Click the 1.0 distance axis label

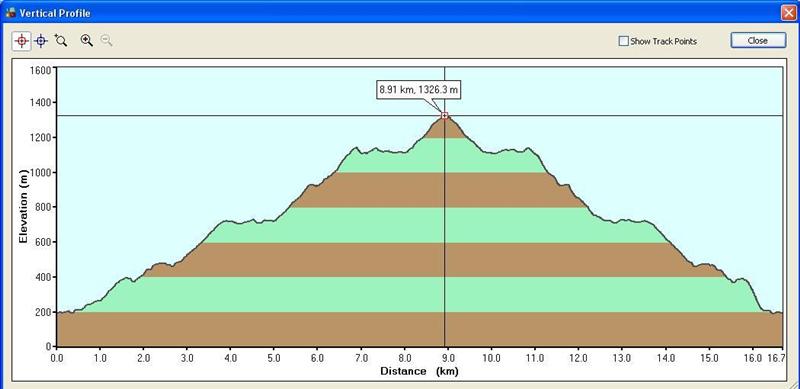point(101,358)
